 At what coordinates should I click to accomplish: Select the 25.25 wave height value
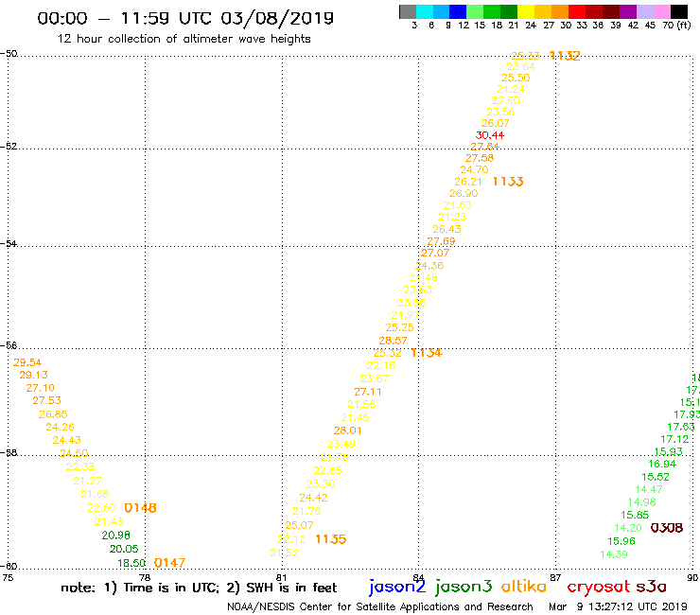[x=399, y=327]
